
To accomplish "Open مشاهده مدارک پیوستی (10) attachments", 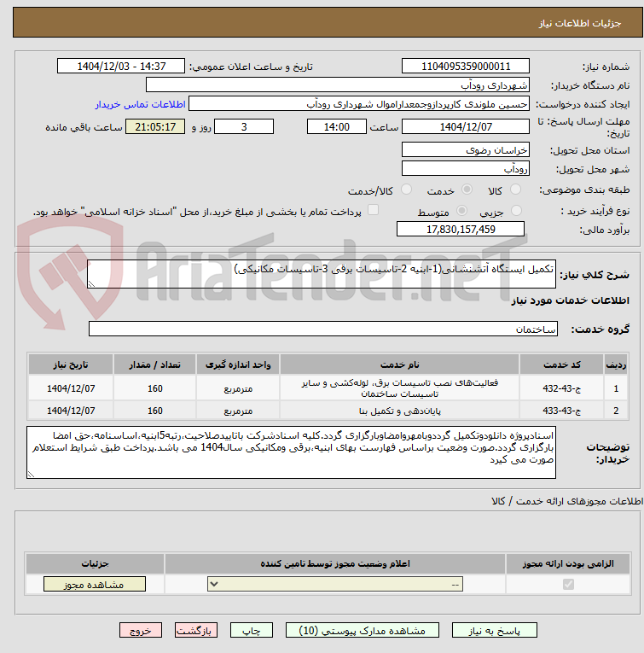I will pos(362,631).
